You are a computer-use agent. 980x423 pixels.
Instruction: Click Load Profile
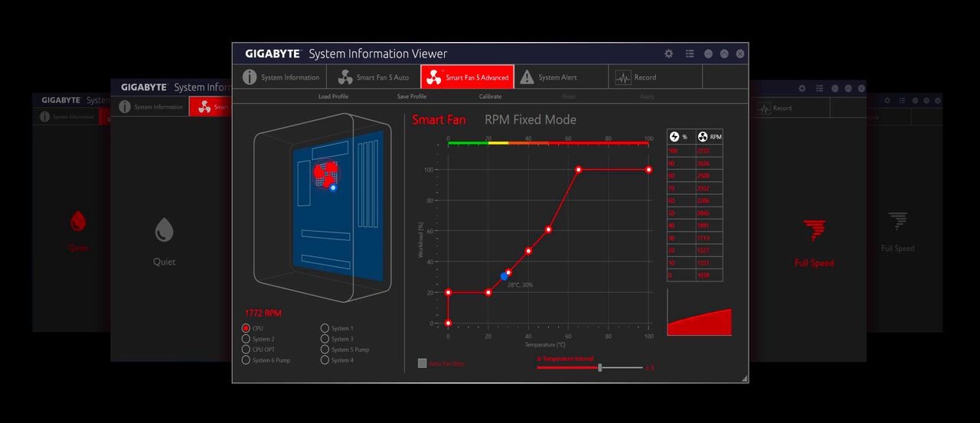[333, 96]
